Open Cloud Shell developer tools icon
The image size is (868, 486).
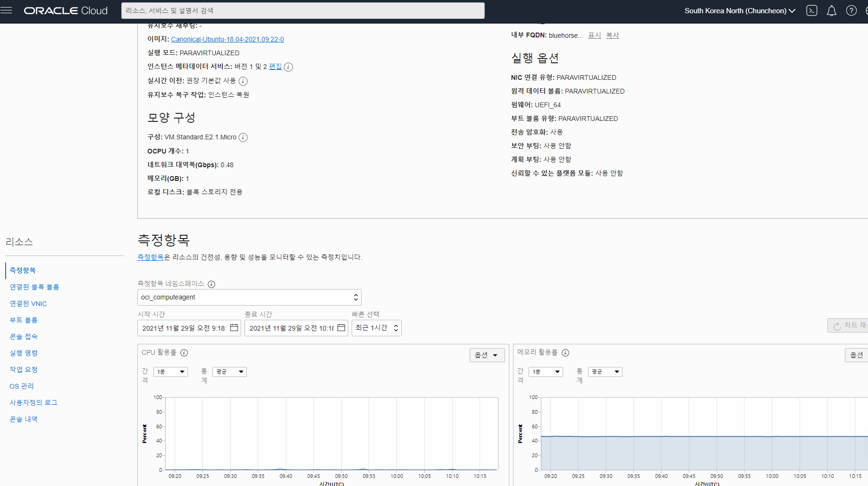pos(812,10)
